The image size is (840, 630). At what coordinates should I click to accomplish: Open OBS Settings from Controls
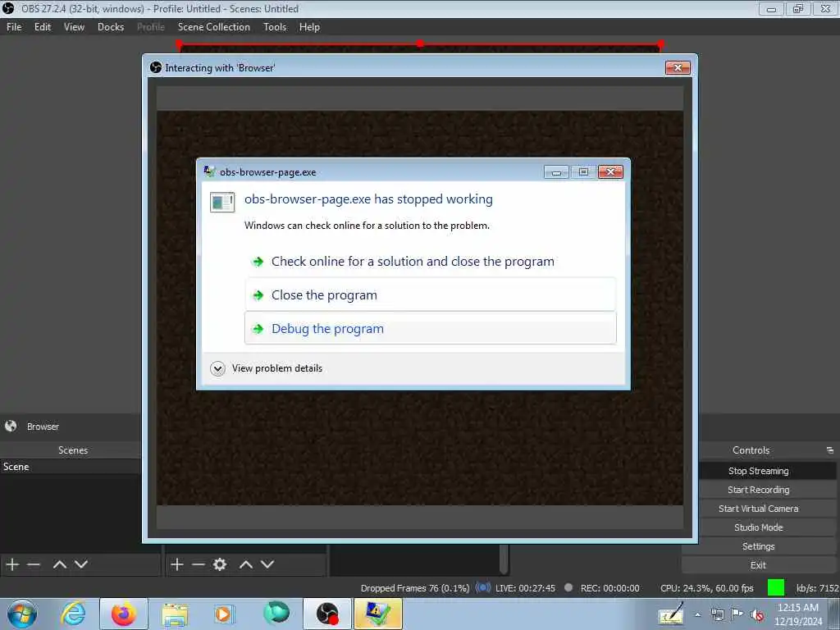pyautogui.click(x=758, y=546)
